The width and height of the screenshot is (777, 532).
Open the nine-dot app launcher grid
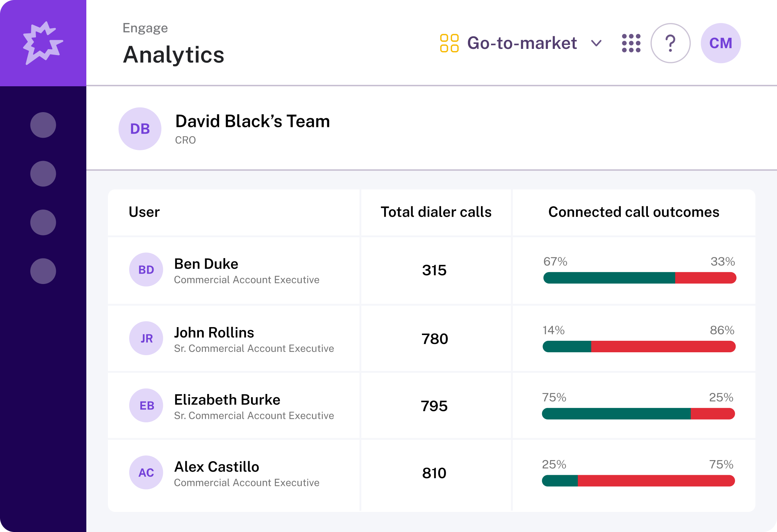tap(631, 43)
